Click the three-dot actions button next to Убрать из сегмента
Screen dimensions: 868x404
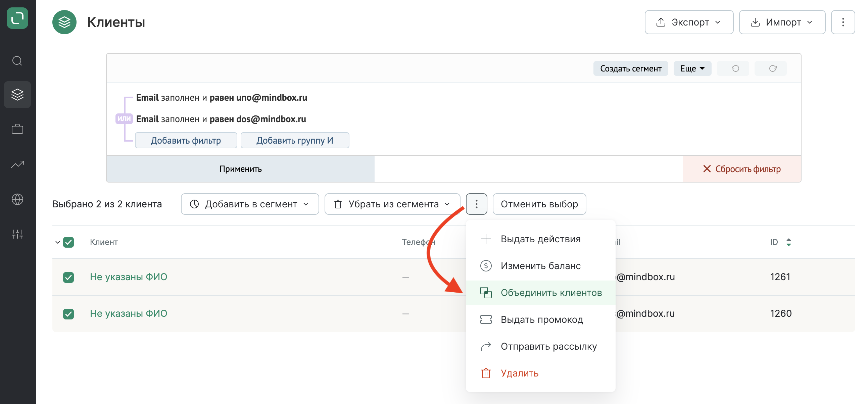(x=476, y=204)
